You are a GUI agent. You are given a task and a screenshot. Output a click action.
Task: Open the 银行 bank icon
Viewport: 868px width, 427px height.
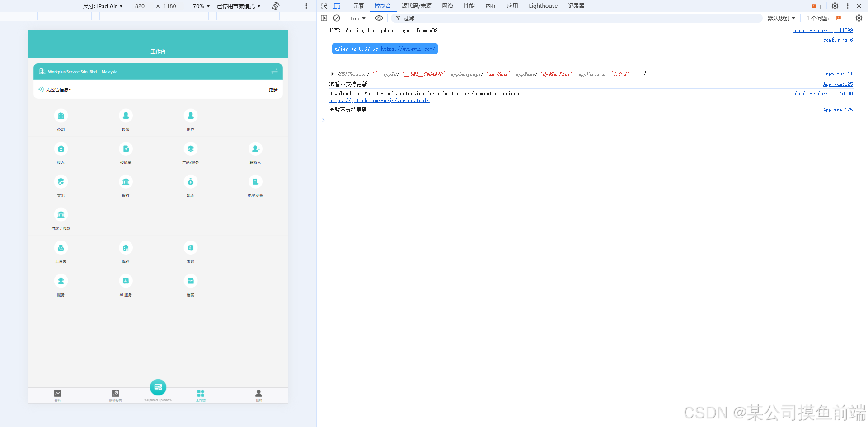point(126,182)
